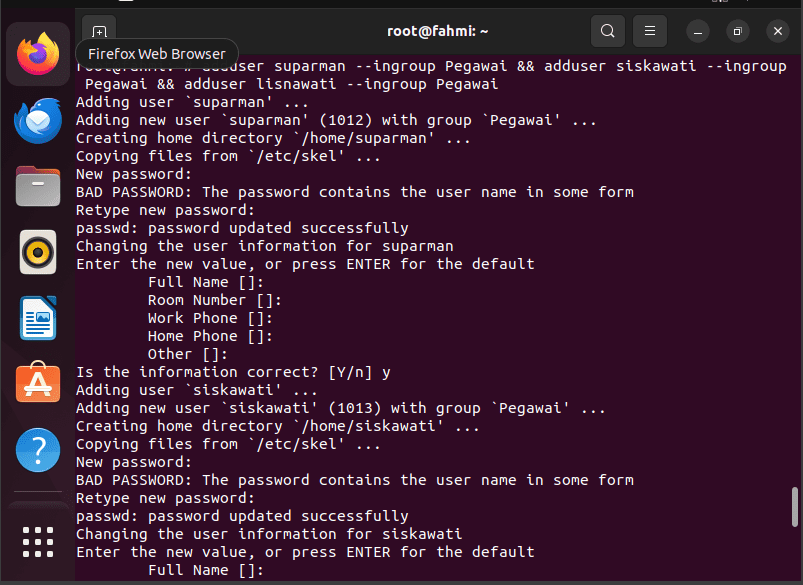
Task: Open Firefox Web Browser from dock
Action: (38, 54)
